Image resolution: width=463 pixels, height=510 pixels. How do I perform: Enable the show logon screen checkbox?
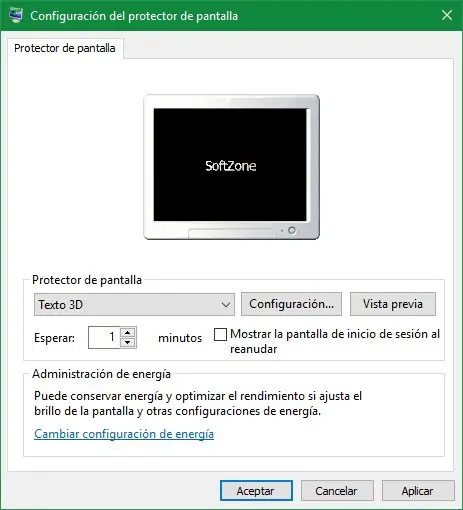220,334
